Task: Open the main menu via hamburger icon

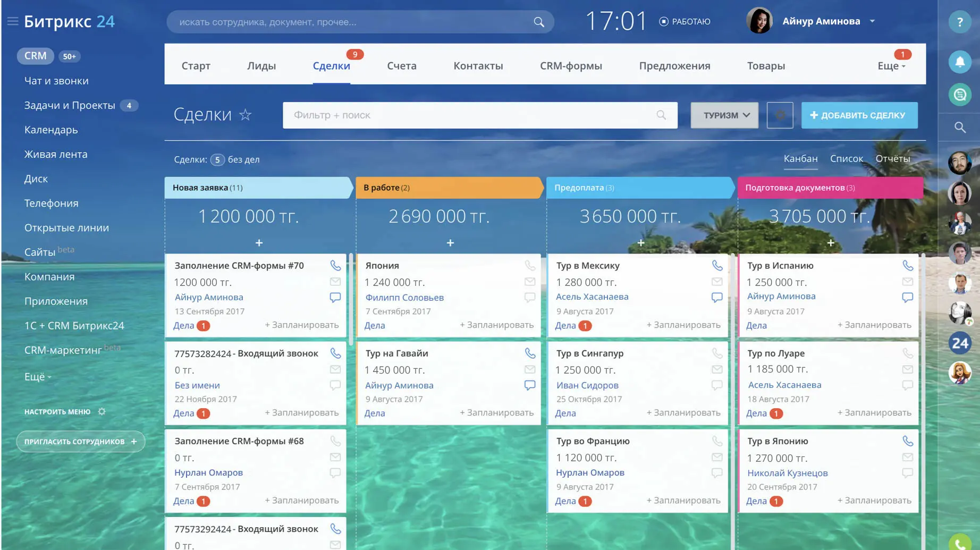Action: click(12, 21)
